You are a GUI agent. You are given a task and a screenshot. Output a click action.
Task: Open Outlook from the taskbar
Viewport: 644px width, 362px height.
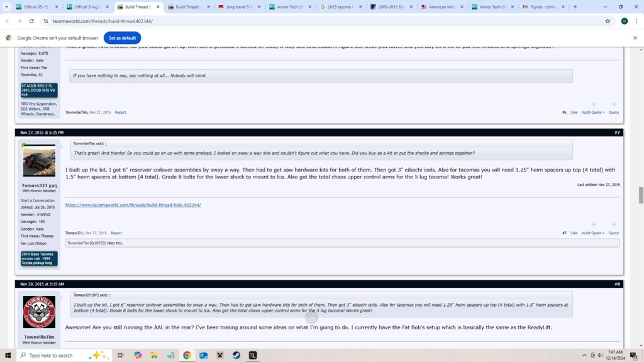(x=203, y=356)
